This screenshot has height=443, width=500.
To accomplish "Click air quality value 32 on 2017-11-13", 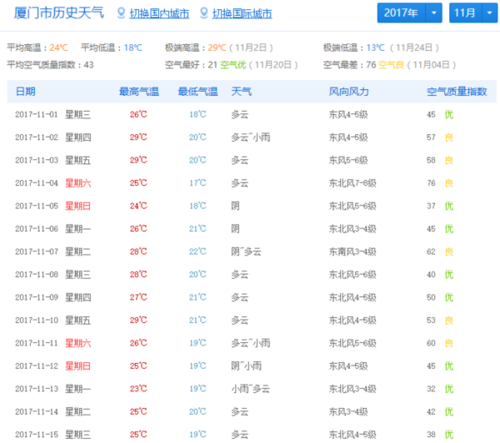I will (431, 389).
